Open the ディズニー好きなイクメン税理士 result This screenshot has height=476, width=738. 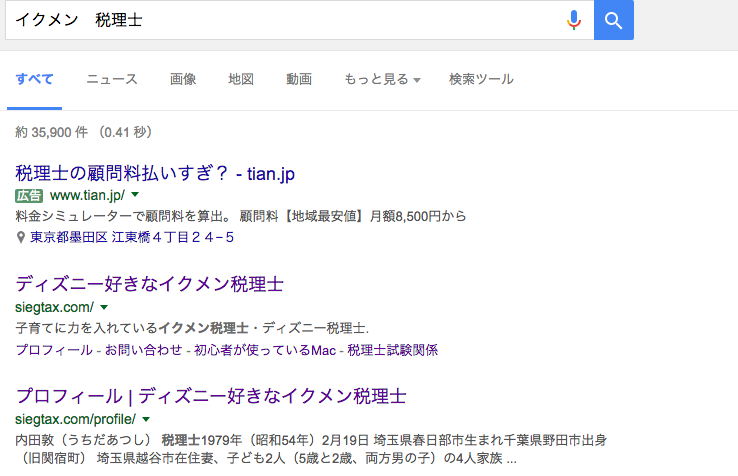point(150,284)
